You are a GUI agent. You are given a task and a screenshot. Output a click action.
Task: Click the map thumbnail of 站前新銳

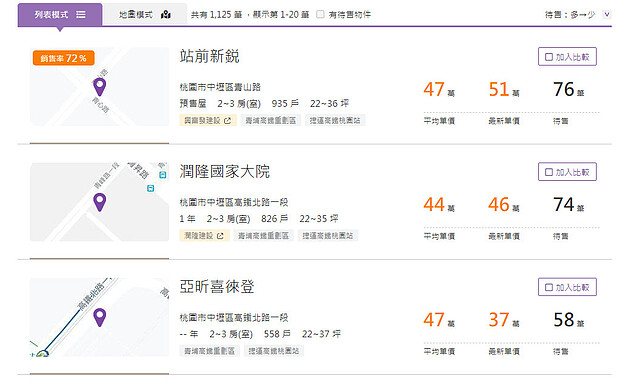tap(99, 86)
